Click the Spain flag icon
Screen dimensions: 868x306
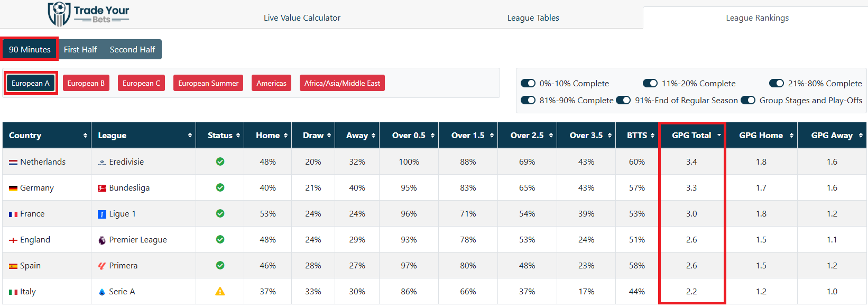[x=13, y=266]
